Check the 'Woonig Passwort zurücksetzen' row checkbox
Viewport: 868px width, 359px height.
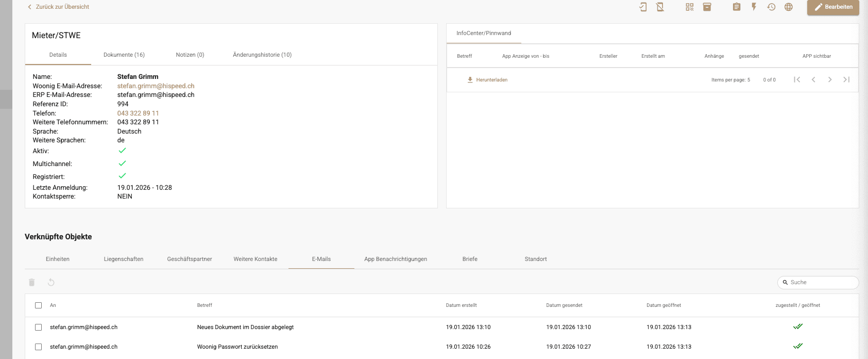pyautogui.click(x=38, y=347)
